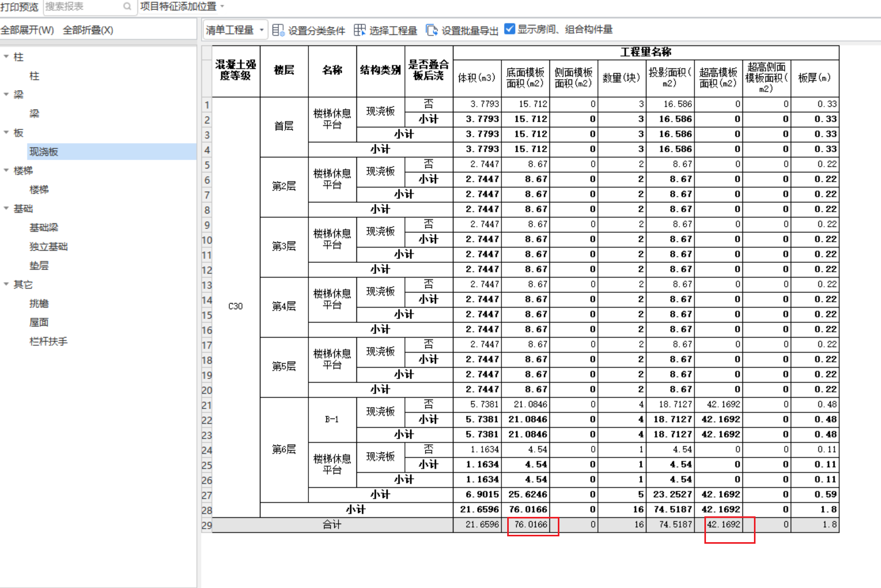The height and width of the screenshot is (588, 881).
Task: Click the search magnifier icon in report search
Action: coord(127,6)
